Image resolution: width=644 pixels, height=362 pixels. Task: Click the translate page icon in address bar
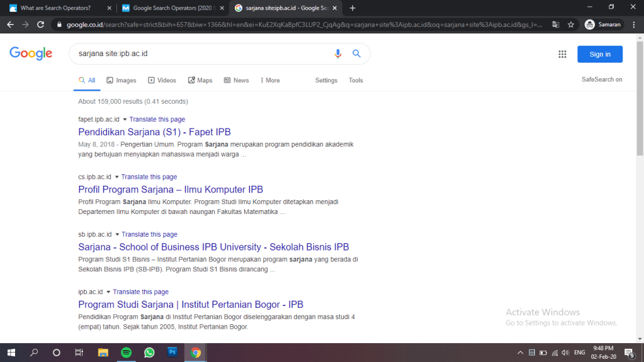pos(555,25)
